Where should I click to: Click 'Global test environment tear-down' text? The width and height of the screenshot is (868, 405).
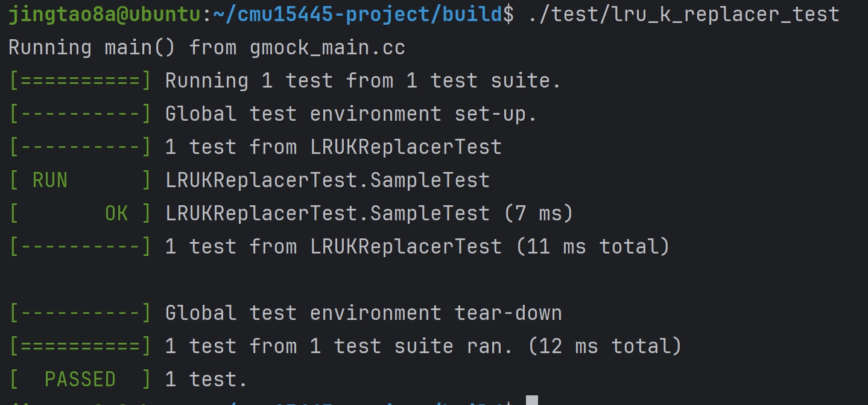(x=363, y=313)
